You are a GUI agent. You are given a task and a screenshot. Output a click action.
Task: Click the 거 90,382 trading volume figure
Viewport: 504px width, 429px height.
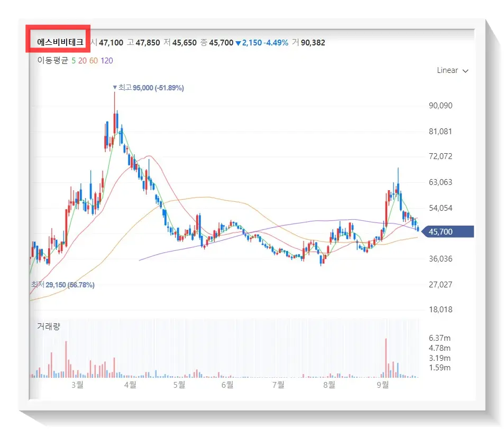310,43
